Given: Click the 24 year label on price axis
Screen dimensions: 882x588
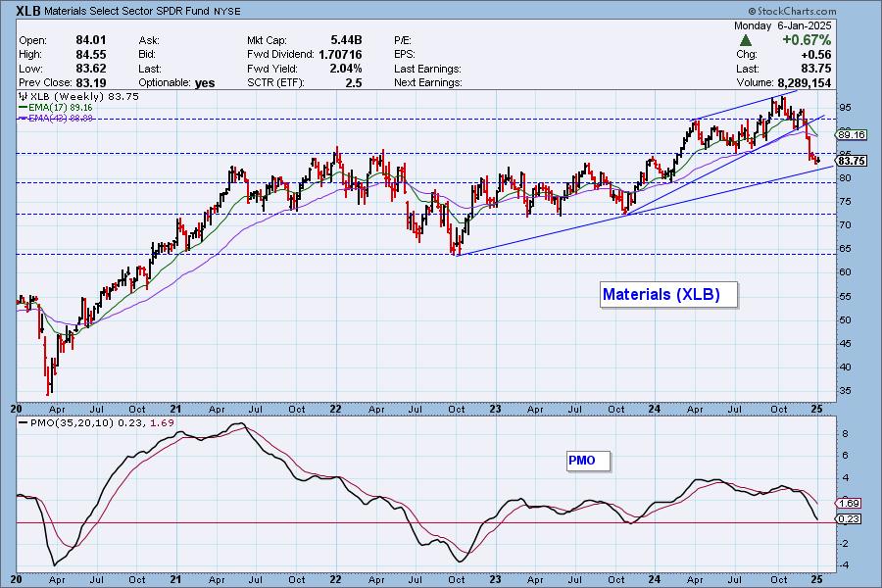Looking at the screenshot, I should tap(655, 409).
